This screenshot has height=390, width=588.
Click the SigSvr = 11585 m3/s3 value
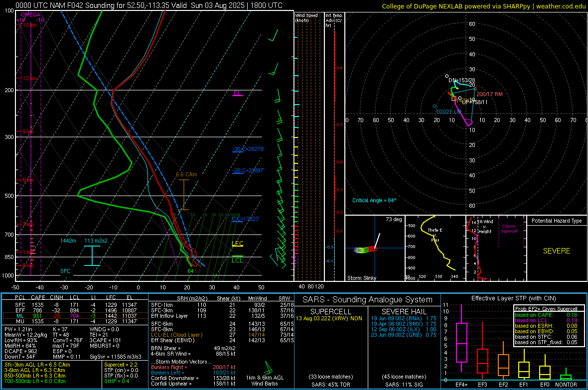point(116,357)
